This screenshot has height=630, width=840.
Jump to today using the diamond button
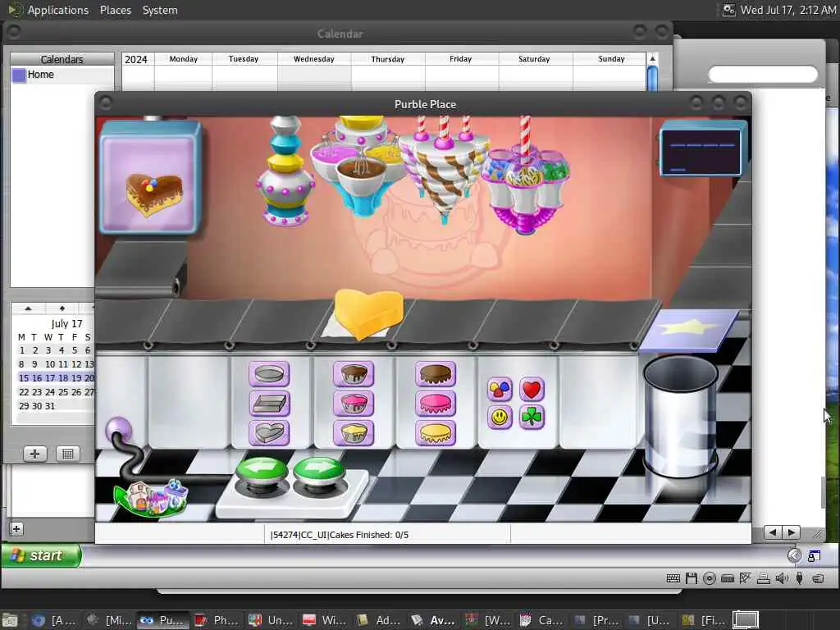tap(62, 308)
